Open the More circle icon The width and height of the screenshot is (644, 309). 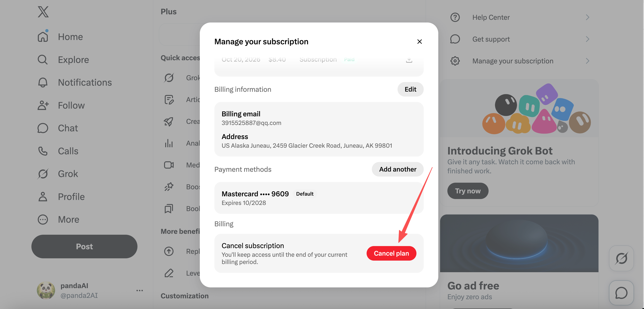coord(43,219)
